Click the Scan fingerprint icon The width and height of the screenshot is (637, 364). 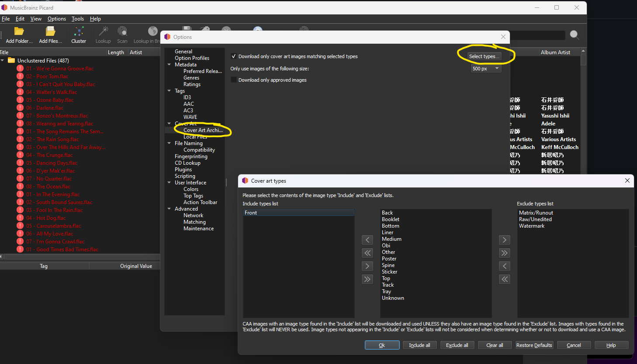pos(122,31)
